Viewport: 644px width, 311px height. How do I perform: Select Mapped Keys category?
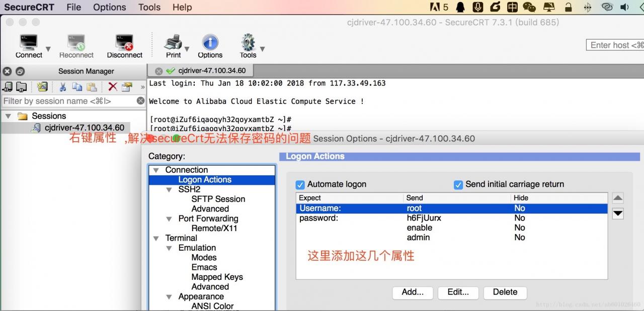coord(217,277)
